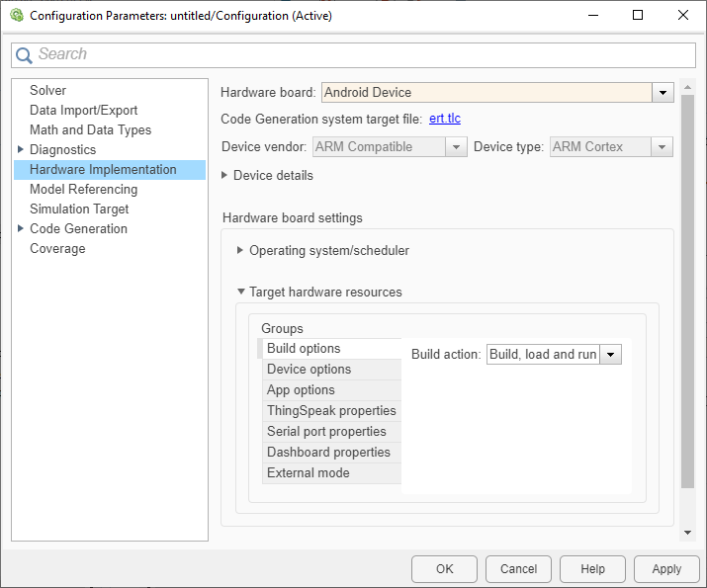
Task: Select Solver in the left pane
Action: (47, 91)
